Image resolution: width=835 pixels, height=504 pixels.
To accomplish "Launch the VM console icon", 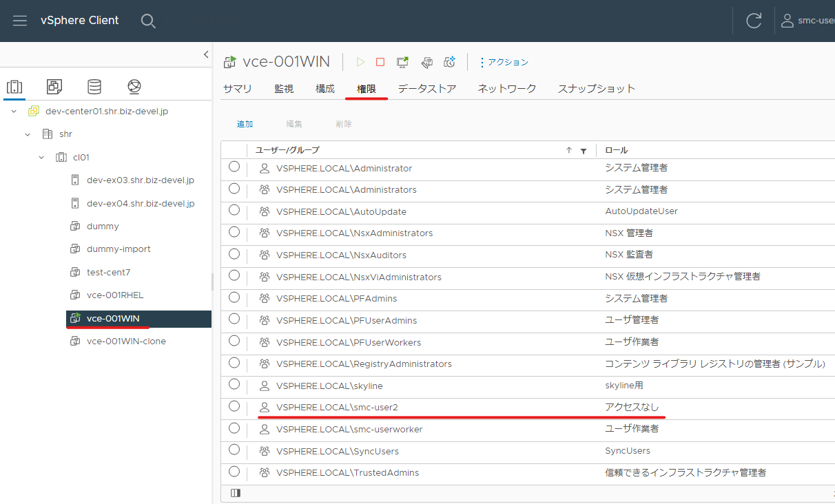I will tap(403, 62).
